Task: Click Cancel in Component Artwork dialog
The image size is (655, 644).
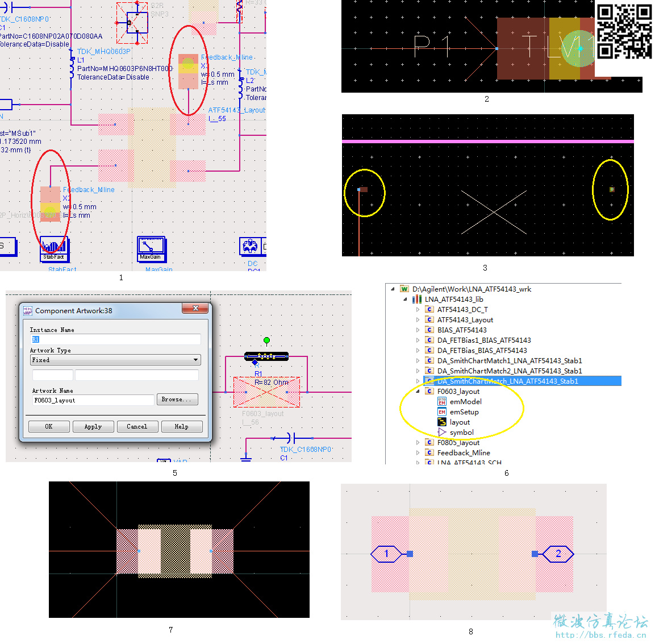Action: (x=137, y=426)
